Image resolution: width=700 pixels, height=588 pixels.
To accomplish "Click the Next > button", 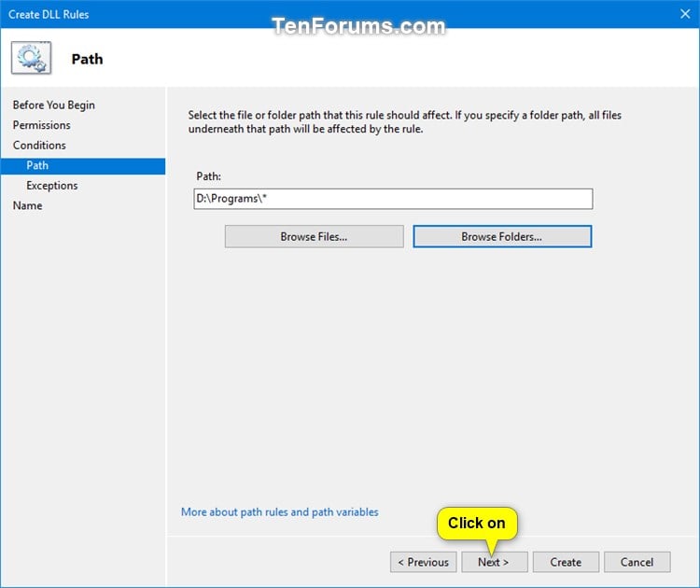I will click(x=494, y=562).
